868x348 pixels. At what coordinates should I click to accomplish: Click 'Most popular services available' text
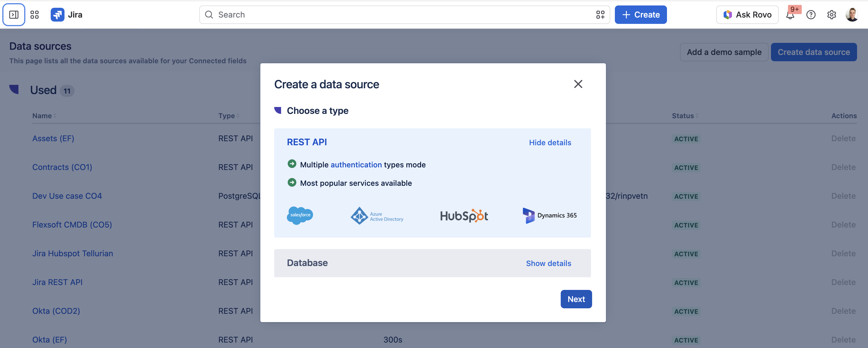[356, 183]
